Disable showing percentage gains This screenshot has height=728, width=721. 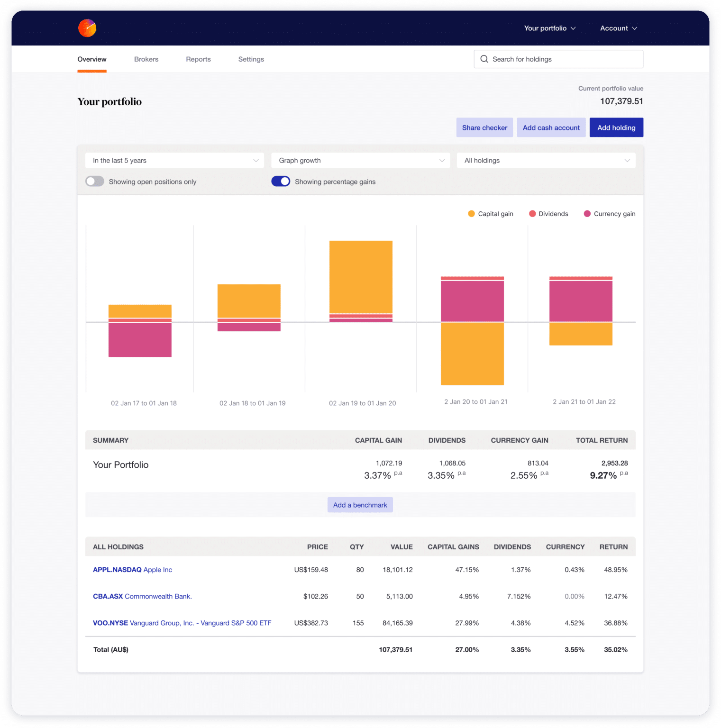tap(281, 181)
